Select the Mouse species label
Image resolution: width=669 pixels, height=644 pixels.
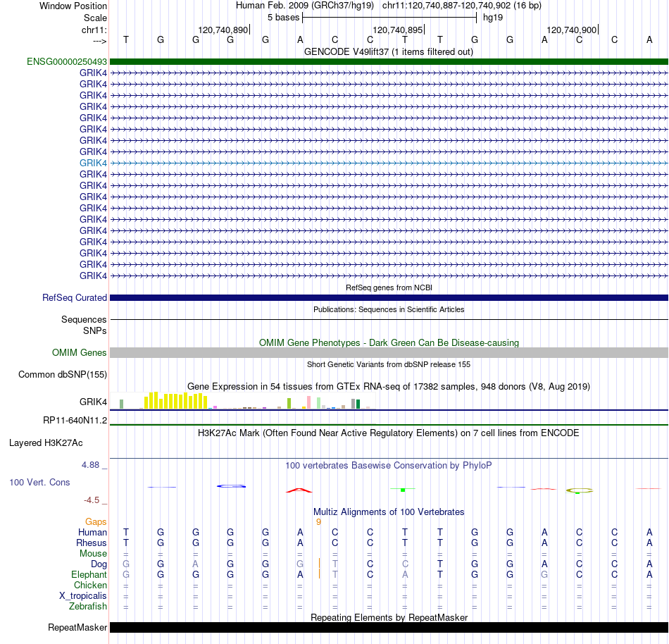click(x=93, y=554)
